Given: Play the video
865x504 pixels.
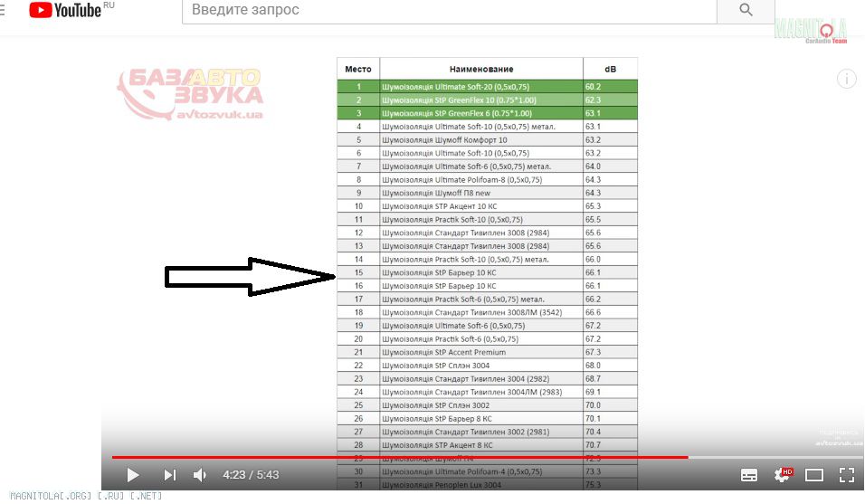Looking at the screenshot, I should coord(132,475).
